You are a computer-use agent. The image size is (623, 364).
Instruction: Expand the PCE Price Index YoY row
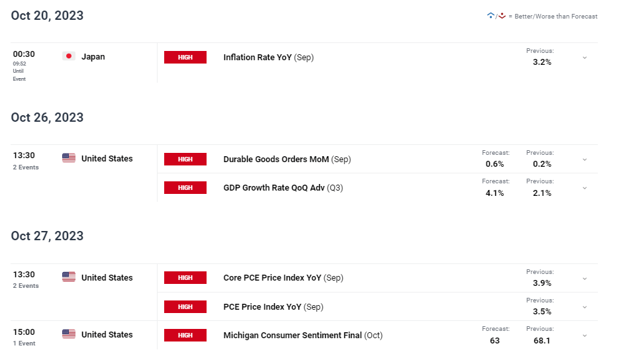coord(585,307)
